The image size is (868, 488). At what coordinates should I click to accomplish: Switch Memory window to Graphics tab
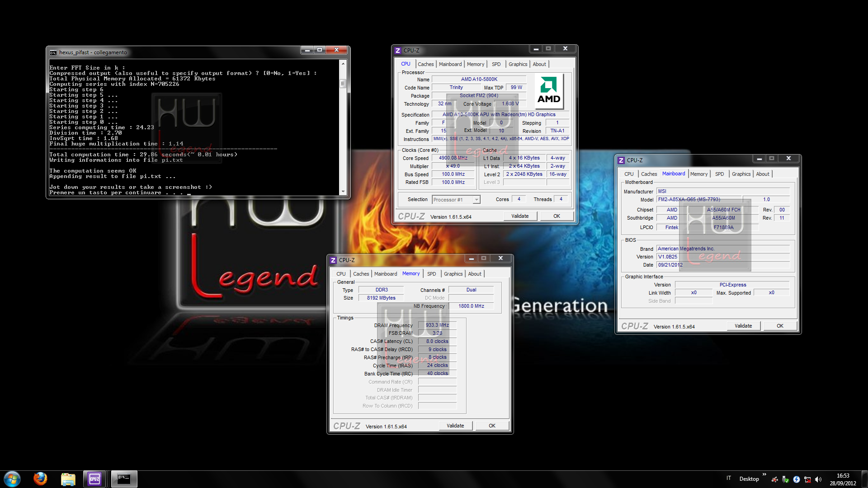[x=453, y=274]
